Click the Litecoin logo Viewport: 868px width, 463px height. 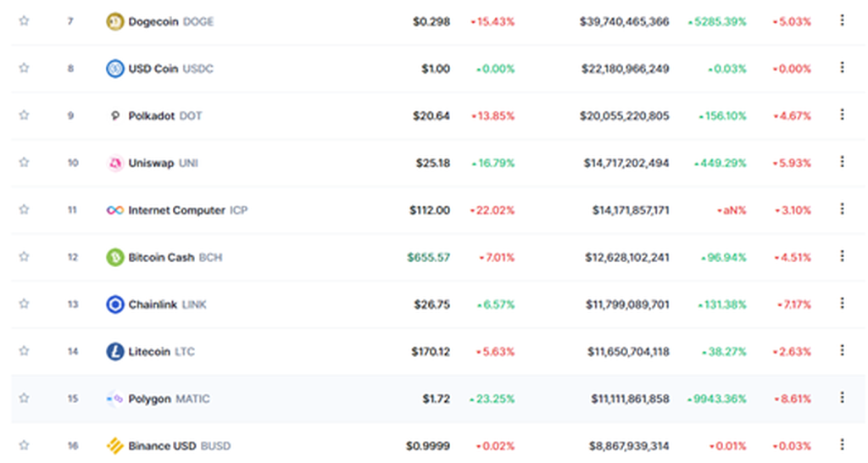point(115,352)
